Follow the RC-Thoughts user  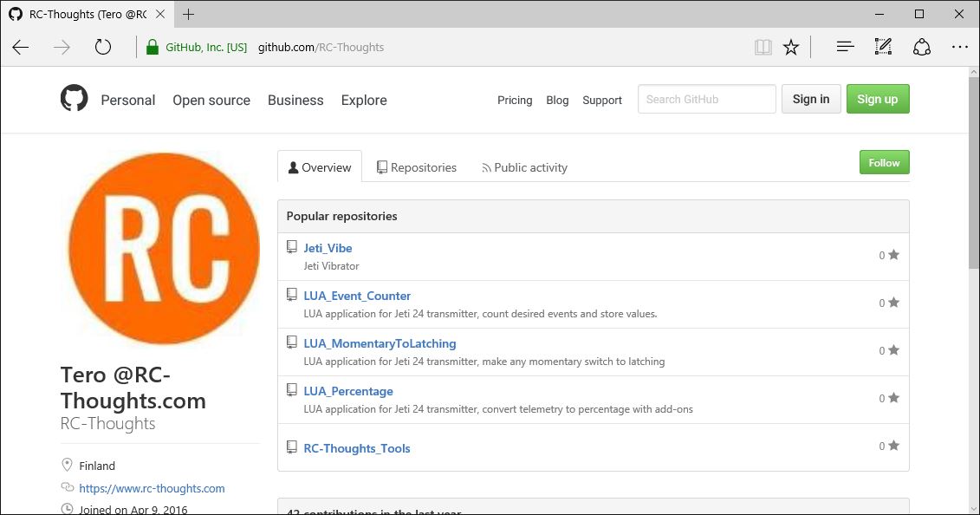click(x=885, y=162)
